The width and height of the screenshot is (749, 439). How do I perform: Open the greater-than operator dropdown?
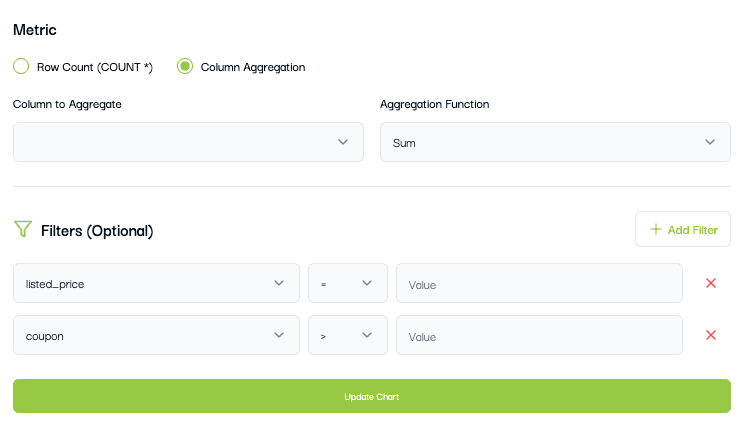pos(347,335)
